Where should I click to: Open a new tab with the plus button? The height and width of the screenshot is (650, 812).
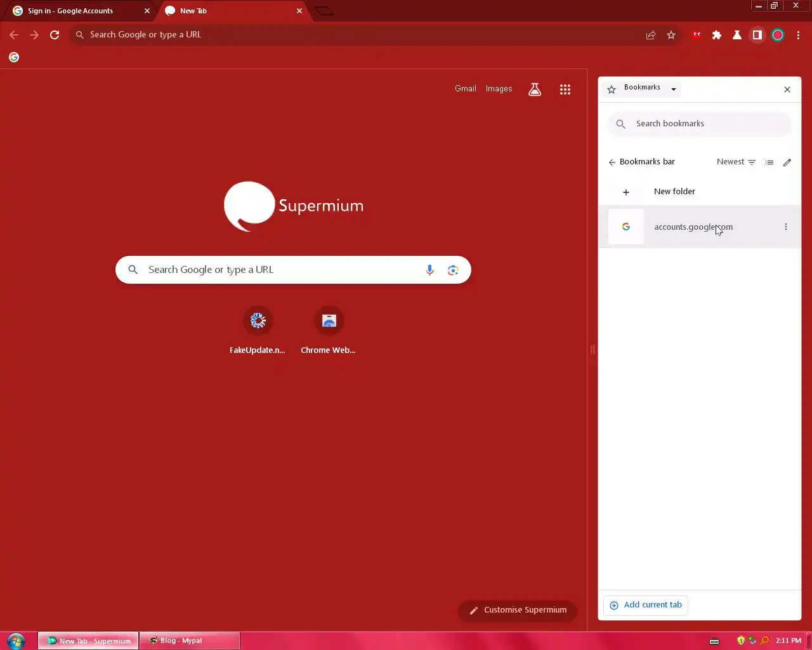coord(324,11)
